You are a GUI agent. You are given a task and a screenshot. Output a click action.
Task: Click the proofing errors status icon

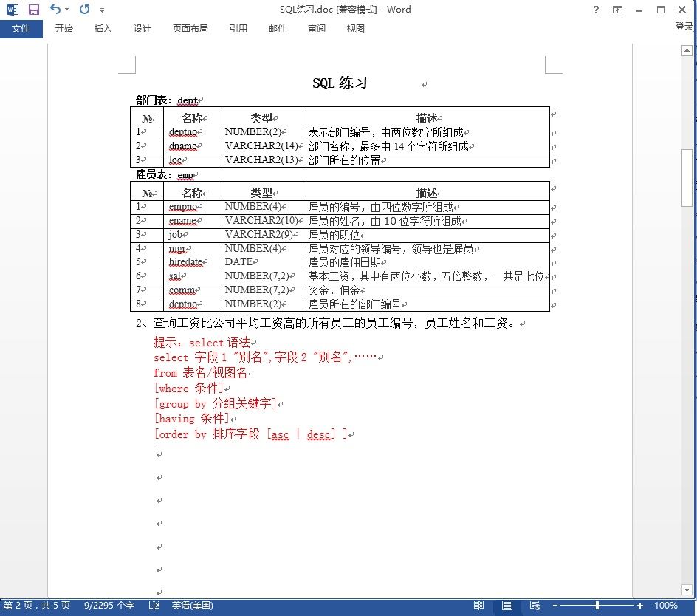[154, 606]
